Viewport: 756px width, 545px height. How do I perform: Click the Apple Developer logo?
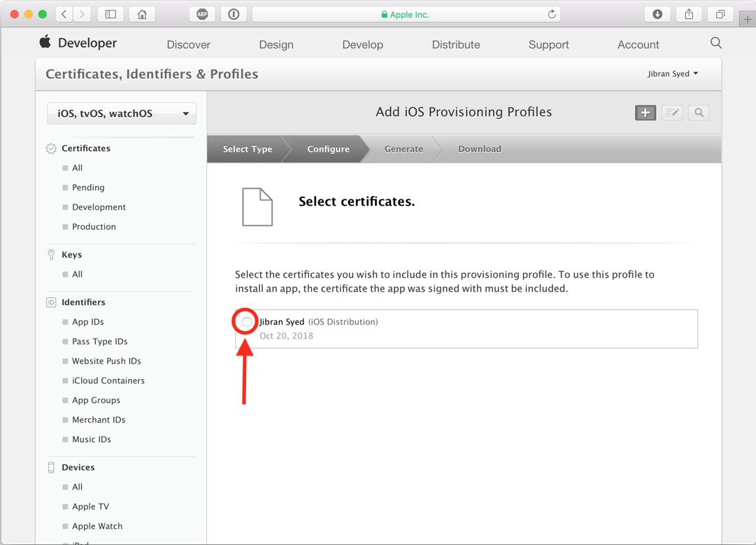tap(78, 43)
